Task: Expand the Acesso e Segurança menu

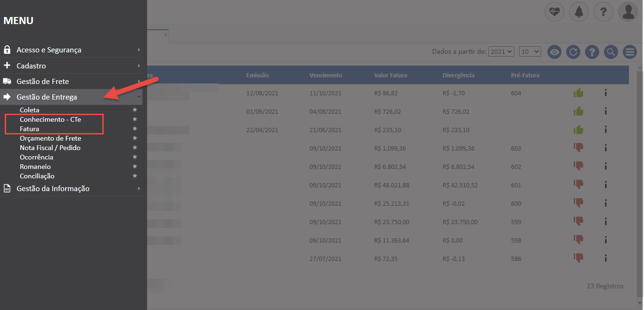Action: tap(49, 50)
